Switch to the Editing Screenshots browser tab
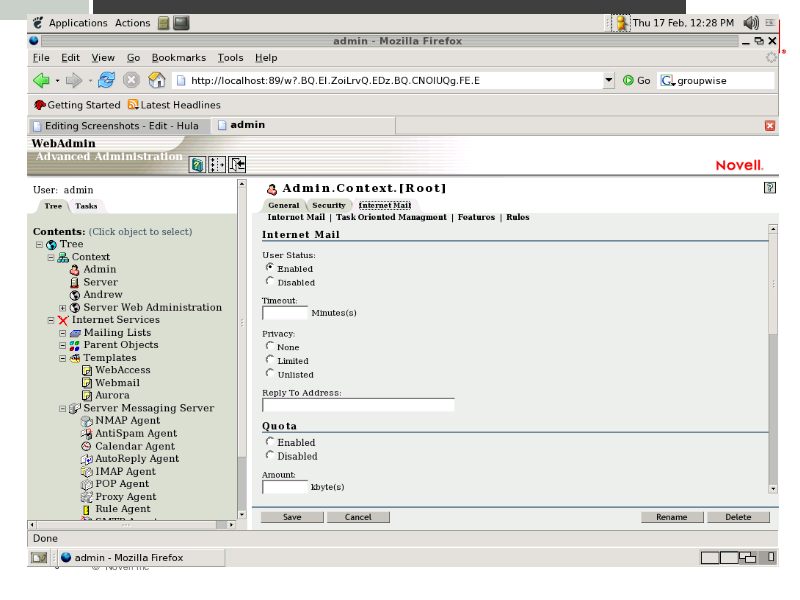800x600 pixels. [120, 126]
